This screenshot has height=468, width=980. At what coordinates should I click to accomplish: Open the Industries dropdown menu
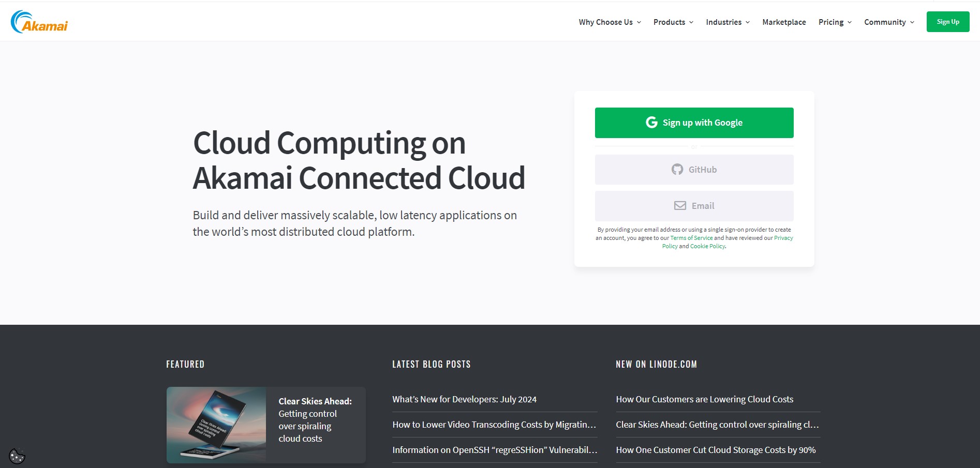tap(724, 22)
